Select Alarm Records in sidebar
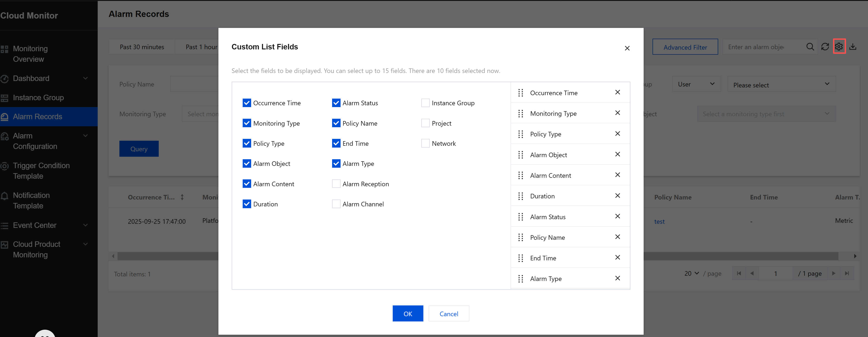Image resolution: width=868 pixels, height=337 pixels. click(49, 117)
